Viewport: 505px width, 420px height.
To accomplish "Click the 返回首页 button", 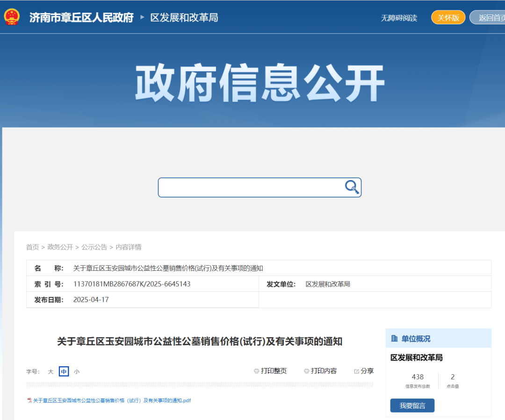I will tap(488, 17).
